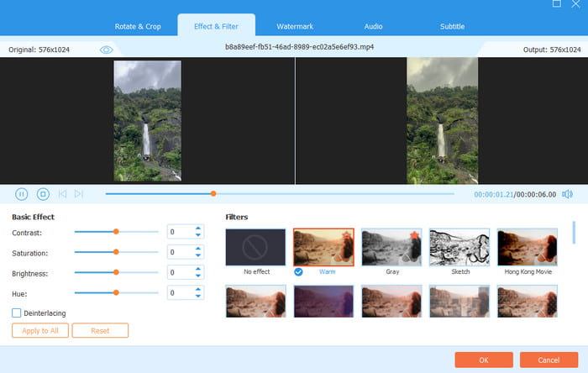Click the Brightness slider handle
588x373 pixels.
coord(116,272)
